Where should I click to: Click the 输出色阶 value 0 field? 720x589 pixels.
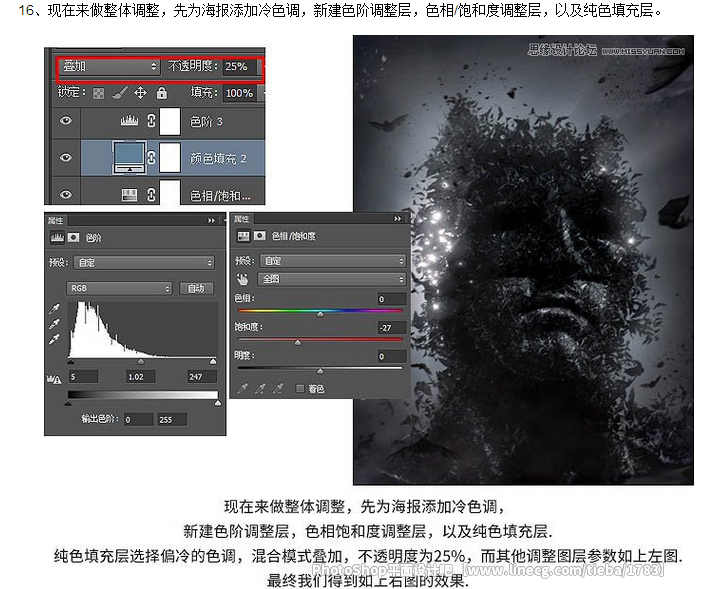point(139,420)
